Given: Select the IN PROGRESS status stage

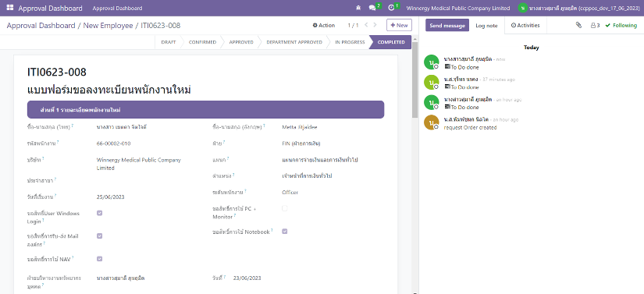Looking at the screenshot, I should [350, 42].
